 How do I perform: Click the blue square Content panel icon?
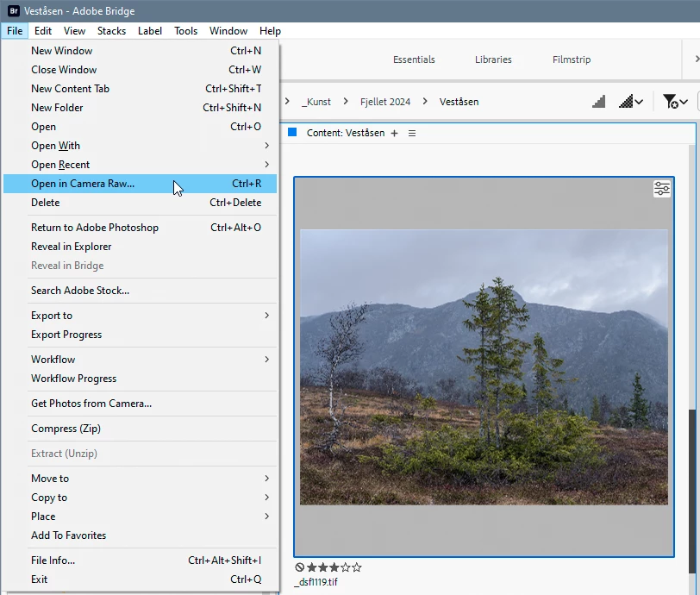(292, 132)
